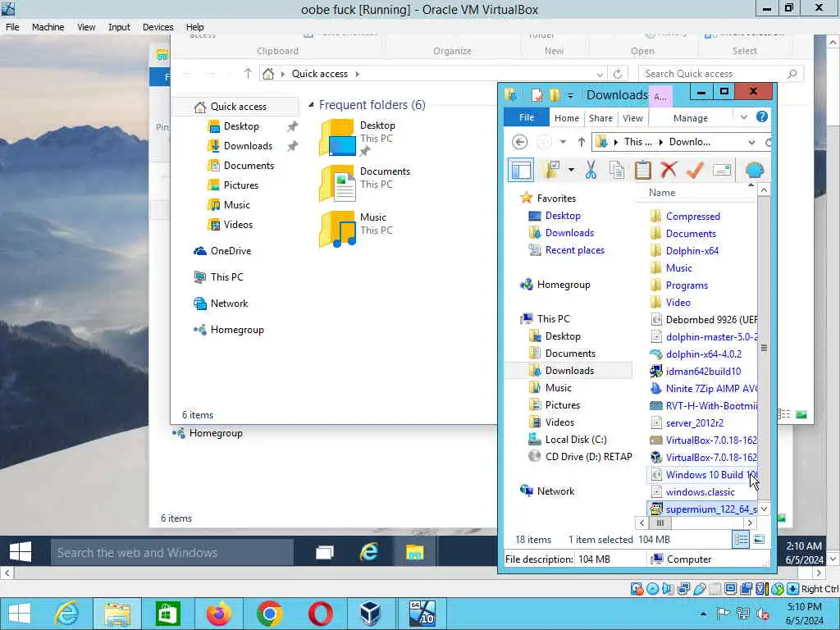Click Up arrow in Quick access window
The width and height of the screenshot is (840, 630).
pyautogui.click(x=248, y=73)
